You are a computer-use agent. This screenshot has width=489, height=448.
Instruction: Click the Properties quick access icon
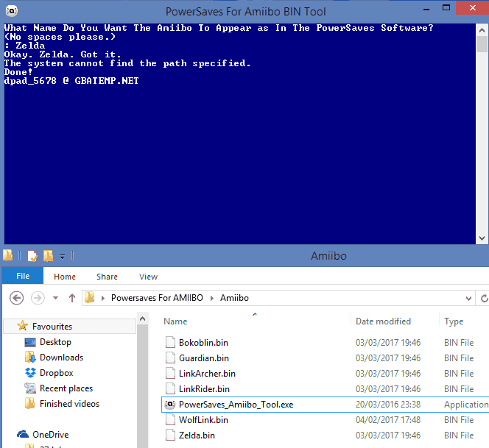[x=32, y=256]
